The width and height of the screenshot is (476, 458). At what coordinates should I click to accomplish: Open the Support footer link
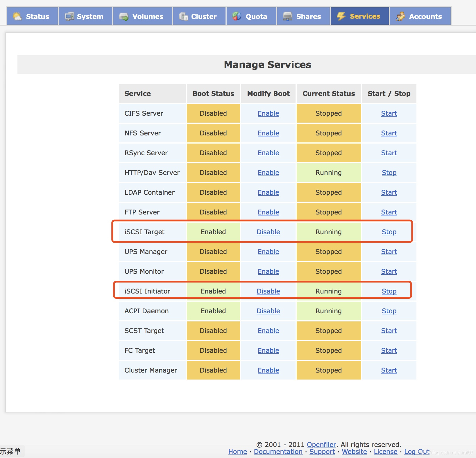(322, 452)
